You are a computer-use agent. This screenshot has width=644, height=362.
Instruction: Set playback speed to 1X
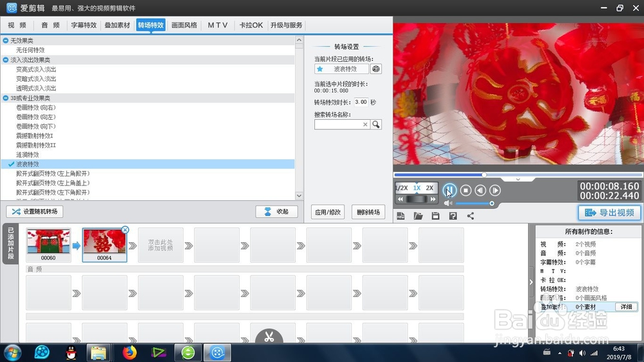tap(417, 188)
